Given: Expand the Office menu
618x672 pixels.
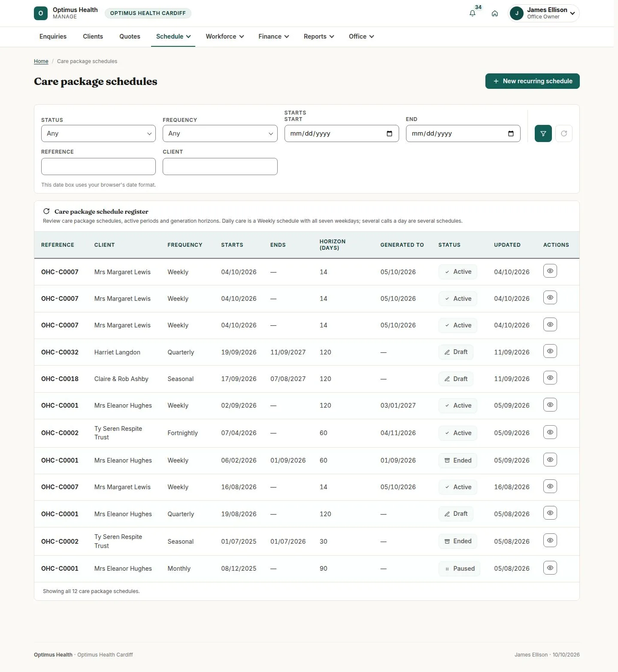Looking at the screenshot, I should pos(361,36).
